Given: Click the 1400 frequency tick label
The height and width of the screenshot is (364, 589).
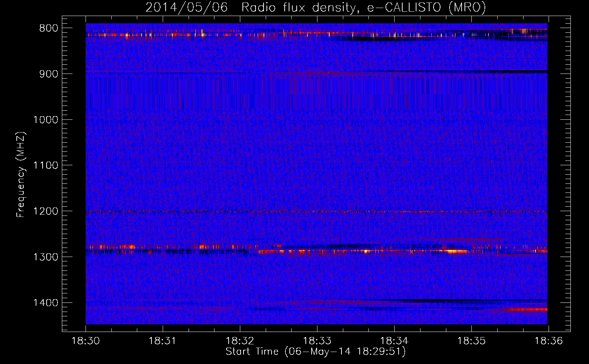Looking at the screenshot, I should tap(46, 303).
